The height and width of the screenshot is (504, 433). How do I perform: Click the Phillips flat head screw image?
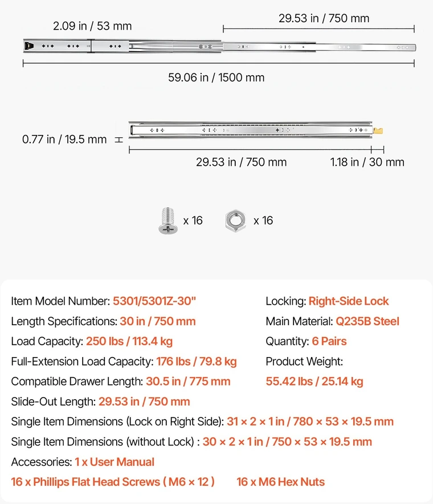click(x=168, y=220)
